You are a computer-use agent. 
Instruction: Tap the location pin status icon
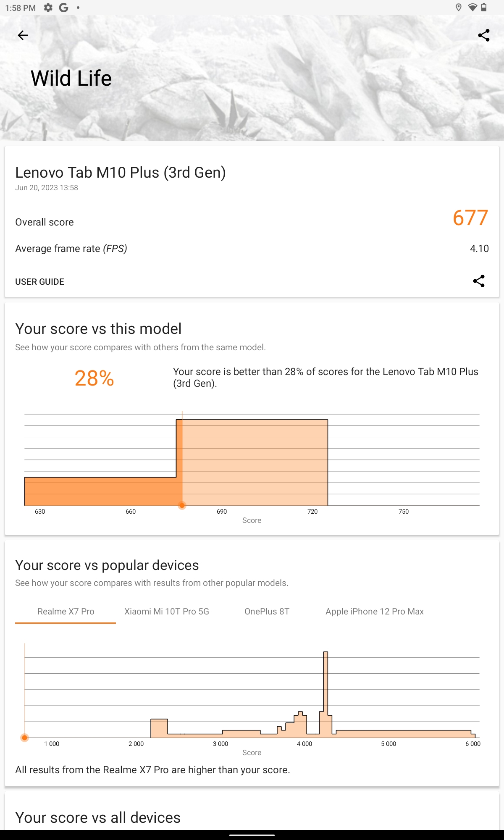[459, 8]
